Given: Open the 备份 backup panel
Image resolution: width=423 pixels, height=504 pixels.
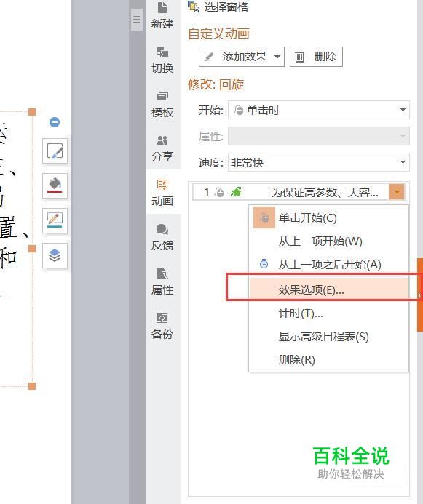Looking at the screenshot, I should 162,326.
